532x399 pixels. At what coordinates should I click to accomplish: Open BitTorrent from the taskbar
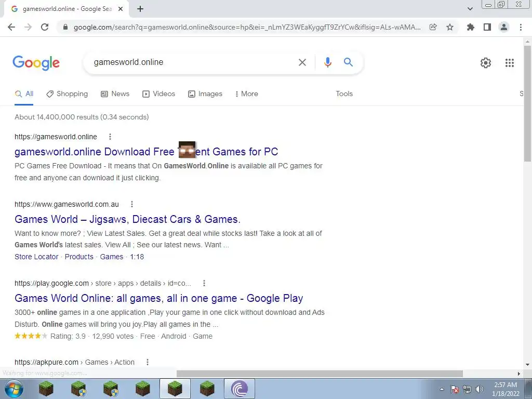[x=239, y=389]
